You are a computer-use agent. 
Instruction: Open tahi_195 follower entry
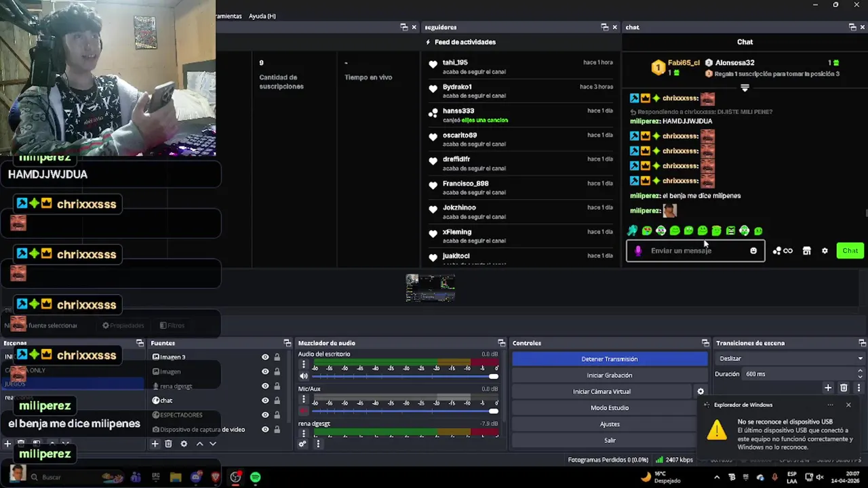click(521, 66)
